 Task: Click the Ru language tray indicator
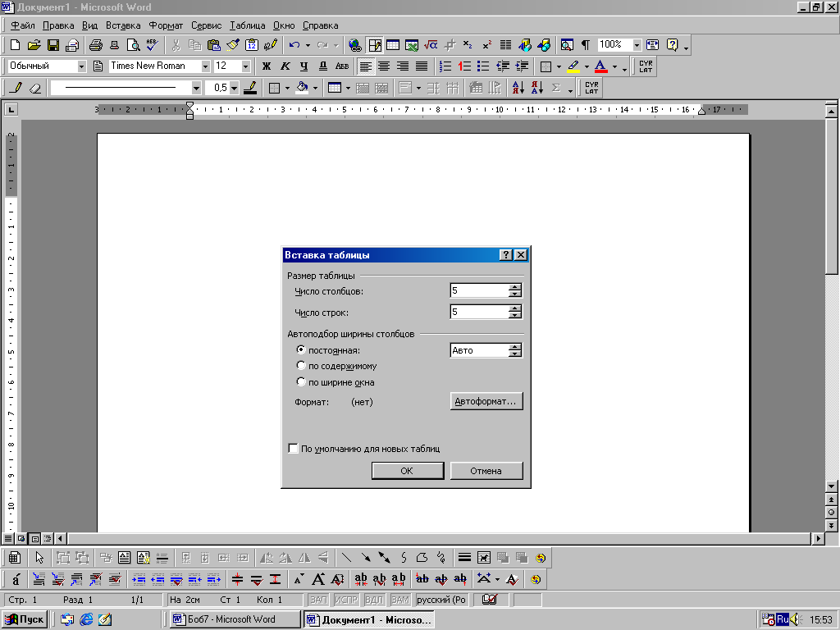click(x=783, y=620)
